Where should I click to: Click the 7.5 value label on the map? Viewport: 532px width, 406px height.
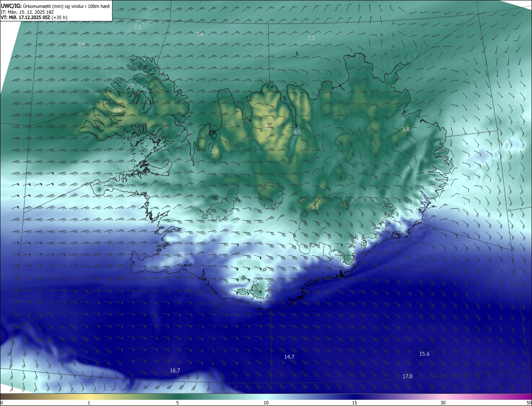tap(138, 27)
